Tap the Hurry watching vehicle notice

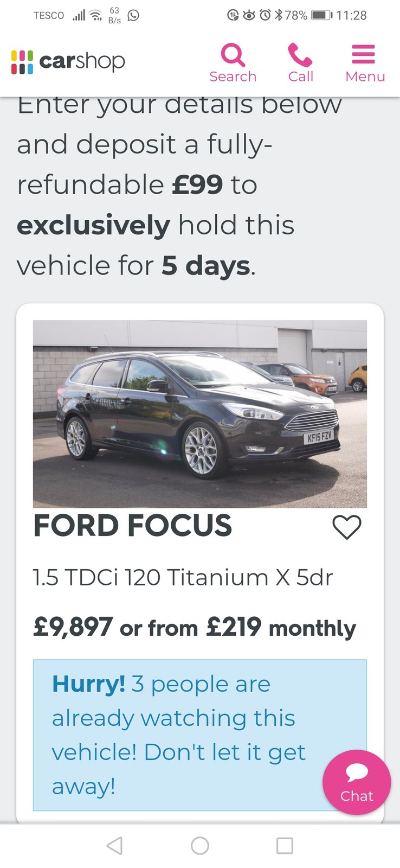click(179, 735)
